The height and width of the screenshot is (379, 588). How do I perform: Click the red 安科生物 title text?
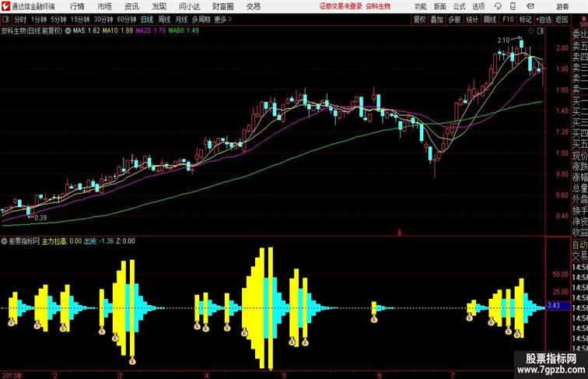pos(378,6)
